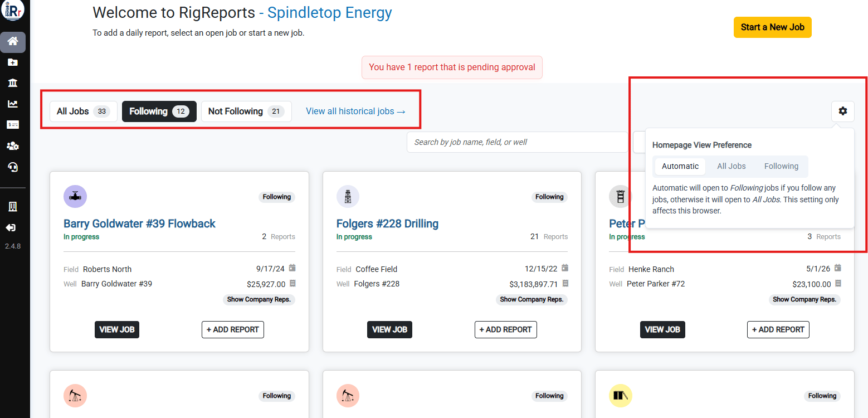868x418 pixels.
Task: Click the job search input field
Action: coord(518,142)
